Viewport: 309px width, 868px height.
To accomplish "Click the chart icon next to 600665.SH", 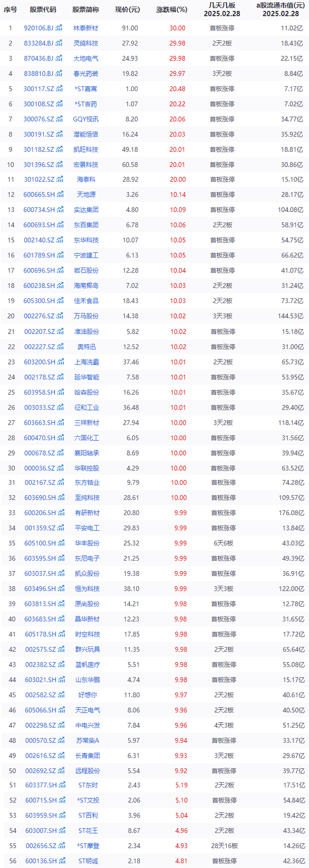I will [60, 195].
